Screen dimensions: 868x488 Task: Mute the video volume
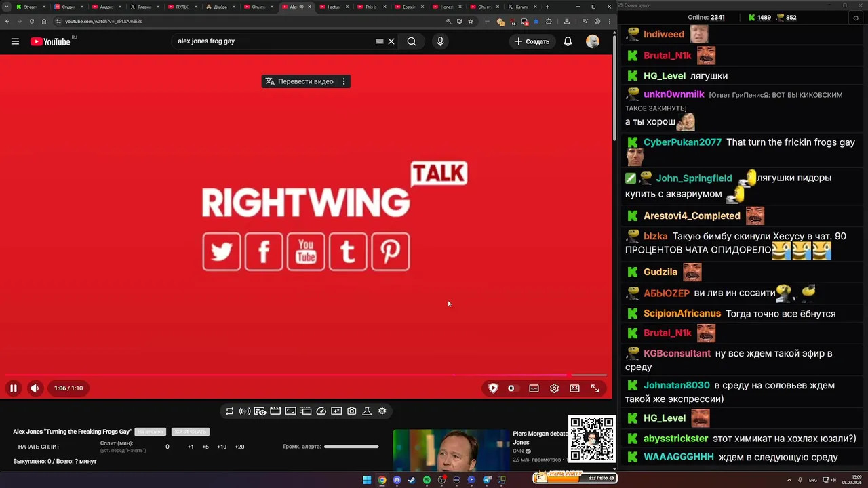click(35, 388)
